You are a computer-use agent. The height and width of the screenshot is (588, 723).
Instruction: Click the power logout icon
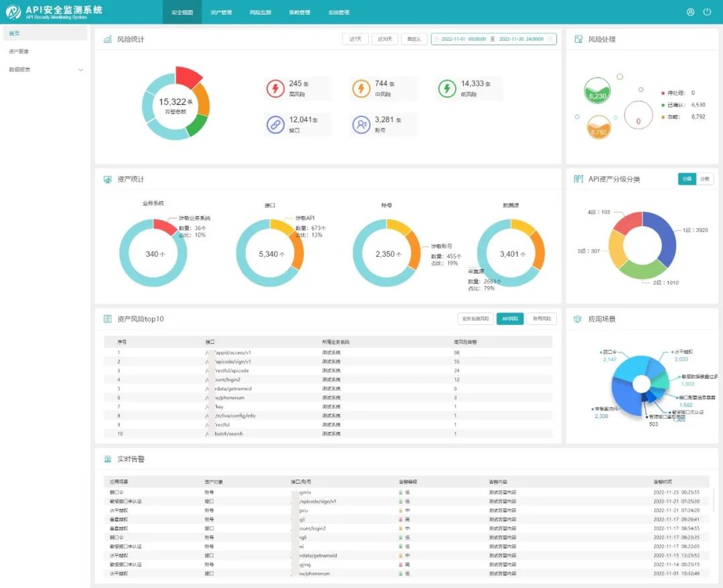tap(707, 12)
